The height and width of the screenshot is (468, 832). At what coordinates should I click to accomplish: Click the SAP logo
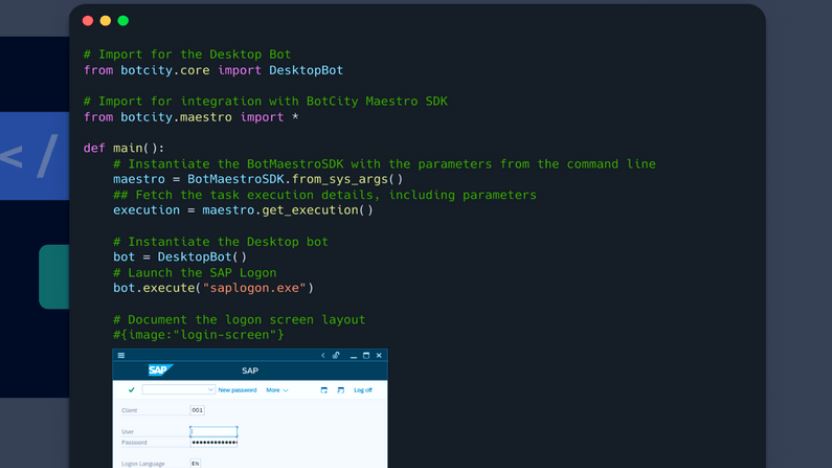(160, 370)
